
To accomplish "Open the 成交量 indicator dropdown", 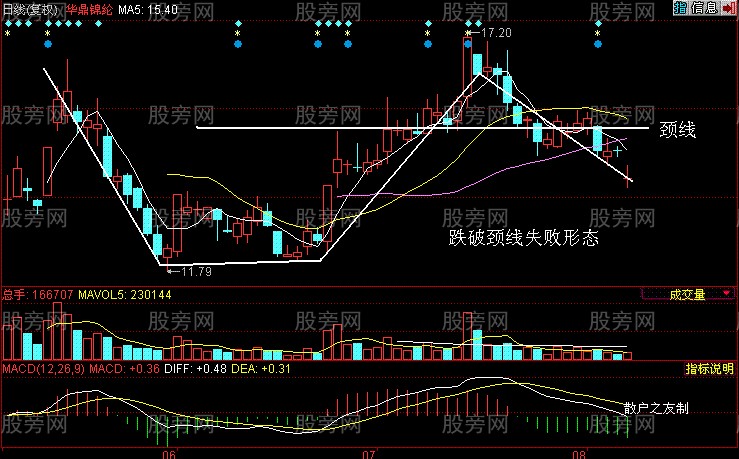I will [x=688, y=295].
